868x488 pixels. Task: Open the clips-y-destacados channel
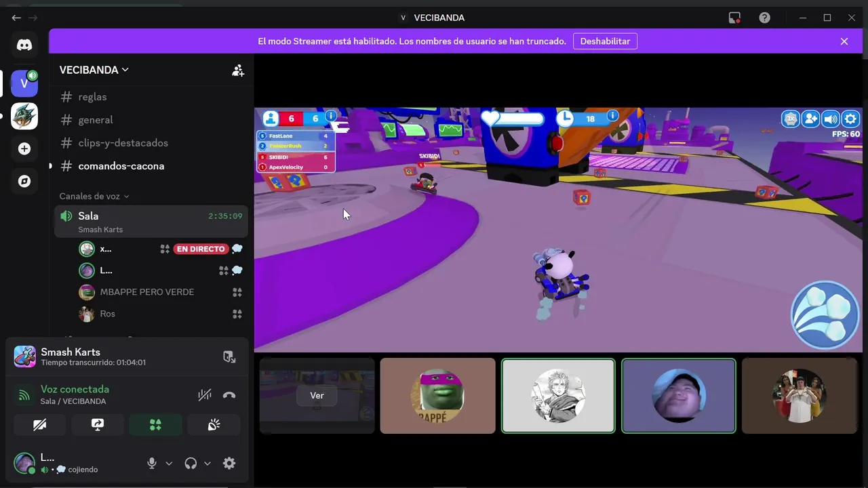point(151,143)
